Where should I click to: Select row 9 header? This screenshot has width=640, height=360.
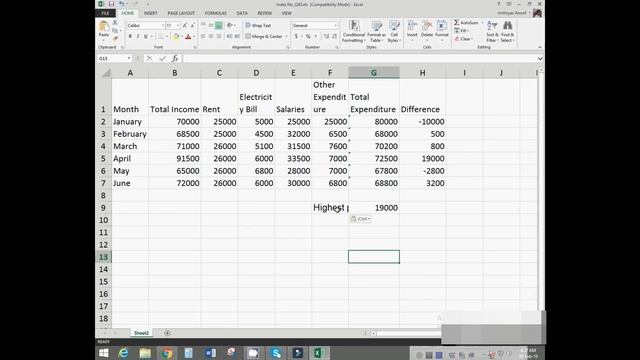click(103, 207)
